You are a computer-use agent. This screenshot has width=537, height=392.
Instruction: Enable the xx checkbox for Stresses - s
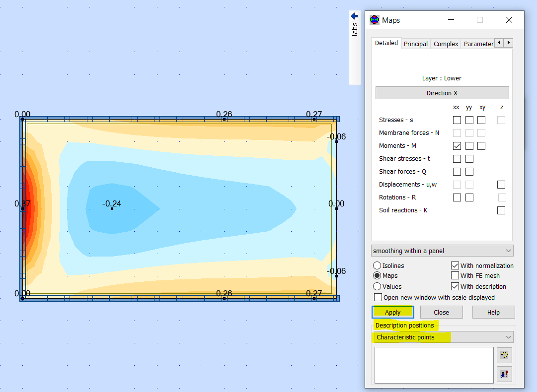tap(456, 120)
